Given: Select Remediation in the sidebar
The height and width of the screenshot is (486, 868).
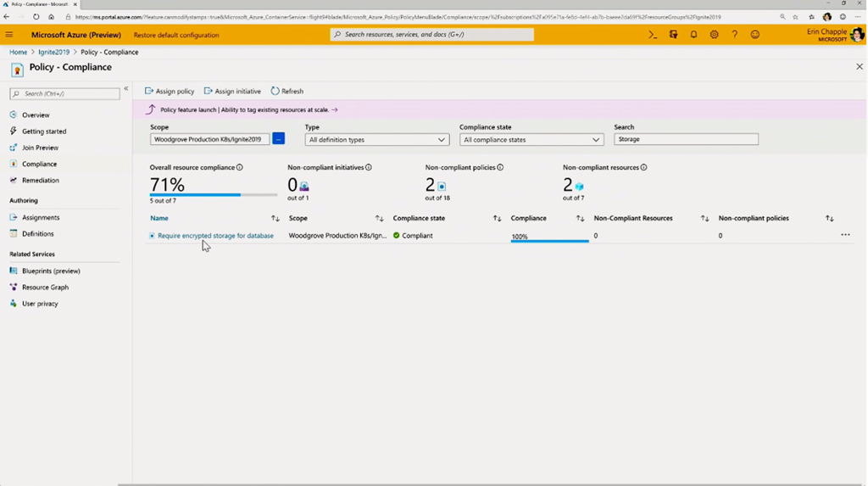Looking at the screenshot, I should click(x=40, y=181).
